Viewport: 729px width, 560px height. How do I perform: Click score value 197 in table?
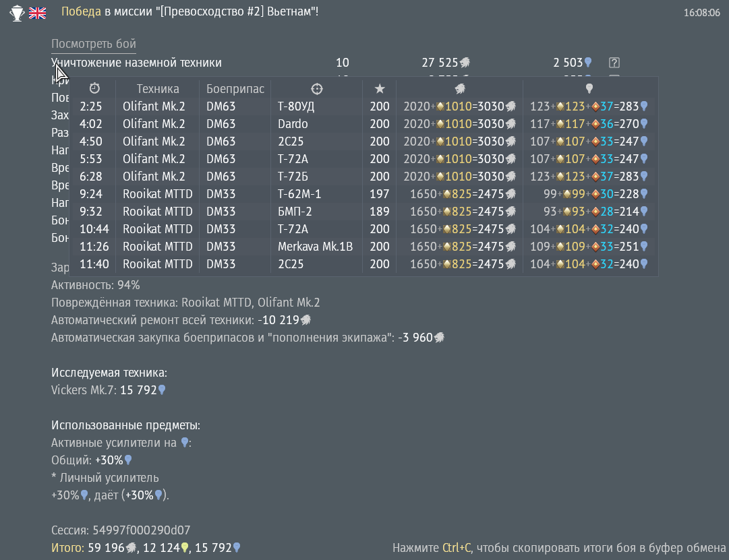[x=380, y=194]
